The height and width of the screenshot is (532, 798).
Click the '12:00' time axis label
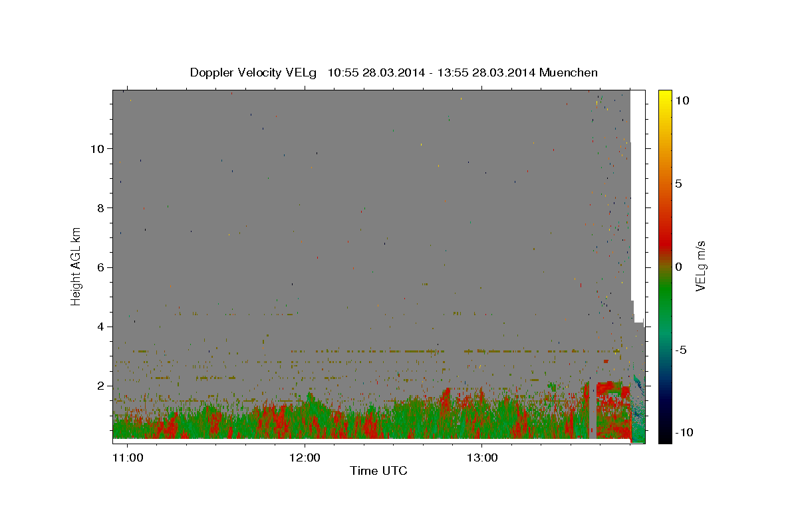click(305, 458)
